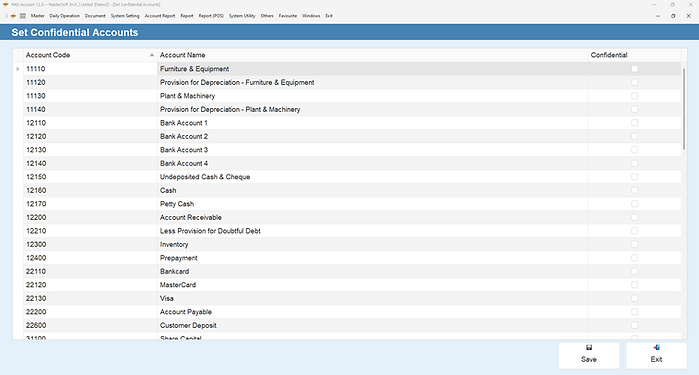Select account code 12400 cell
The image size is (699, 375).
[90, 258]
